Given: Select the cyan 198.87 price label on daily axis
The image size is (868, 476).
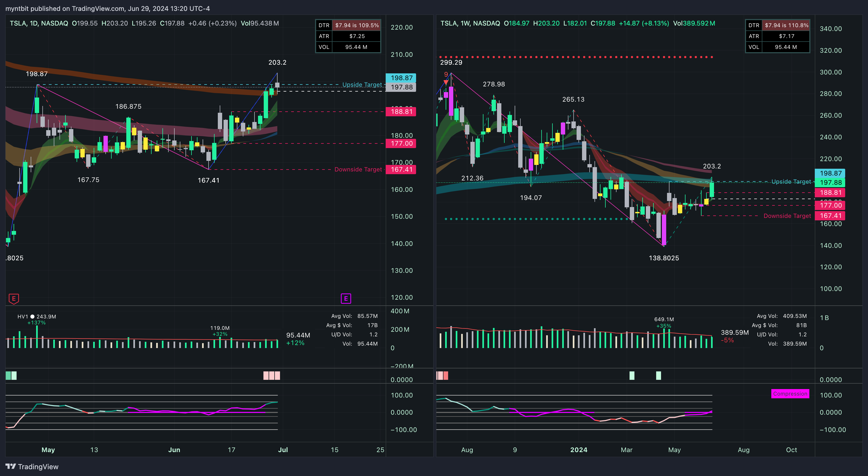Looking at the screenshot, I should pyautogui.click(x=401, y=78).
